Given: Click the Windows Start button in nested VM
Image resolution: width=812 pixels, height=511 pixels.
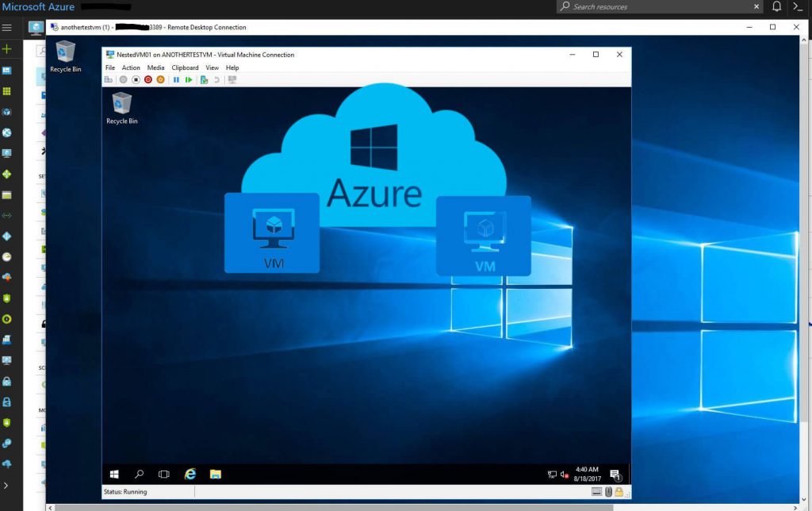Looking at the screenshot, I should (114, 474).
